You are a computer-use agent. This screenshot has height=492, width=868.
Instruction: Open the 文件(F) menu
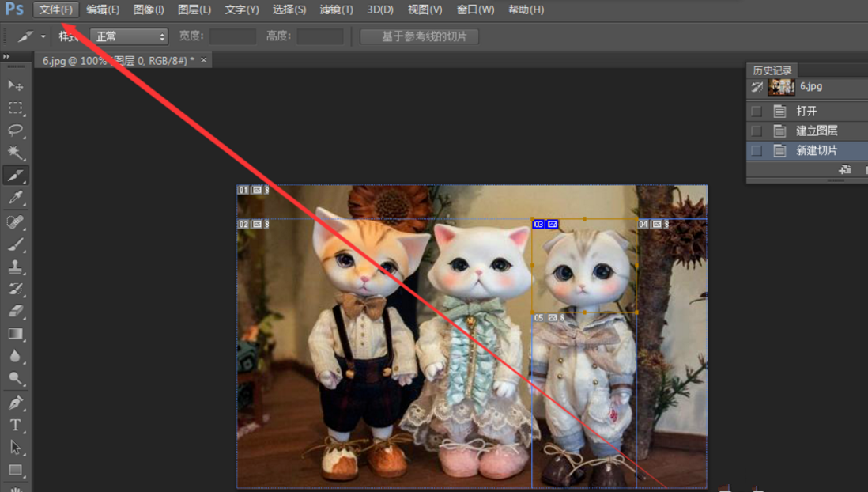tap(56, 9)
